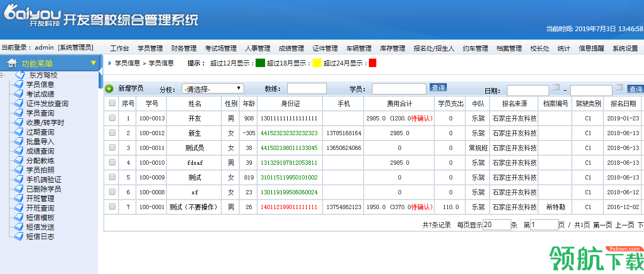Click 查询 button after the date range
The width and height of the screenshot is (644, 274).
636,89
